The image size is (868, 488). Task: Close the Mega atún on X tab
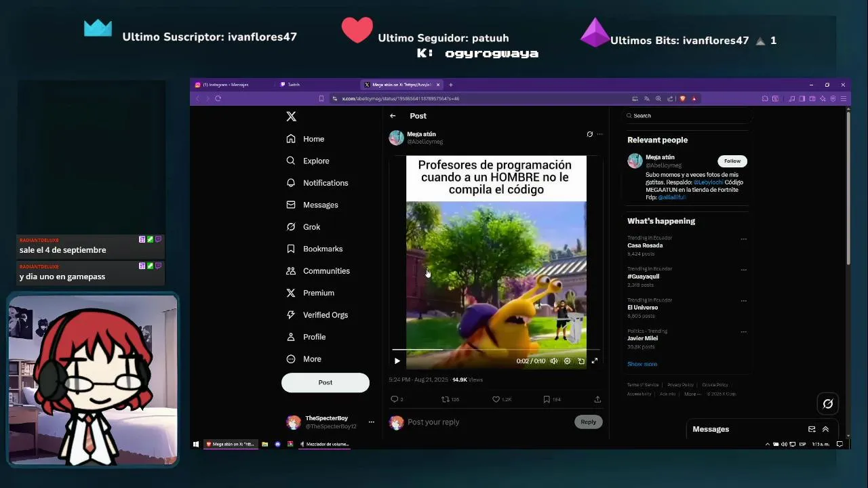tap(438, 85)
